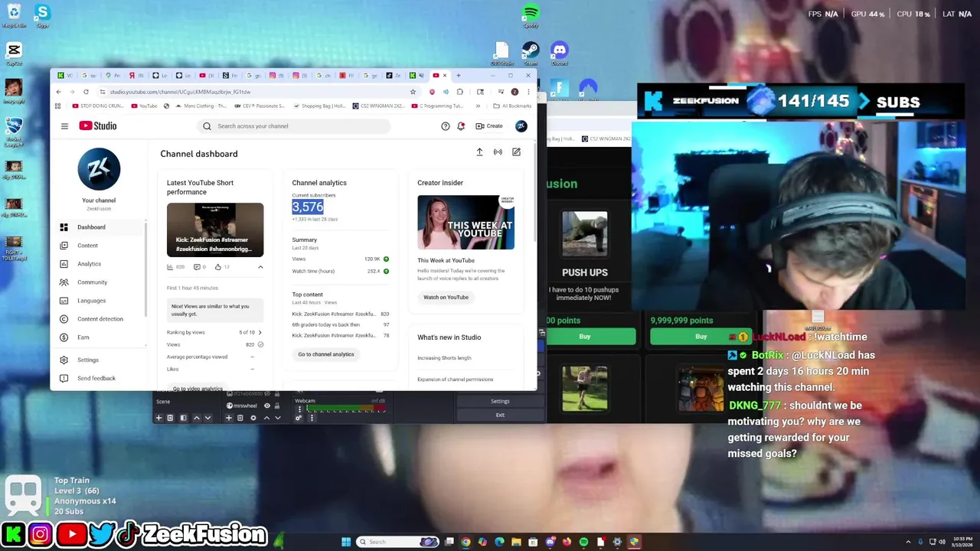Click the Create video button
980x551 pixels.
[489, 126]
